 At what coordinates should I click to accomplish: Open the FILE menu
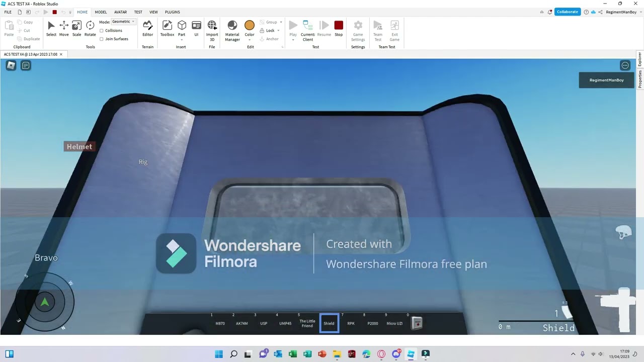[x=8, y=12]
